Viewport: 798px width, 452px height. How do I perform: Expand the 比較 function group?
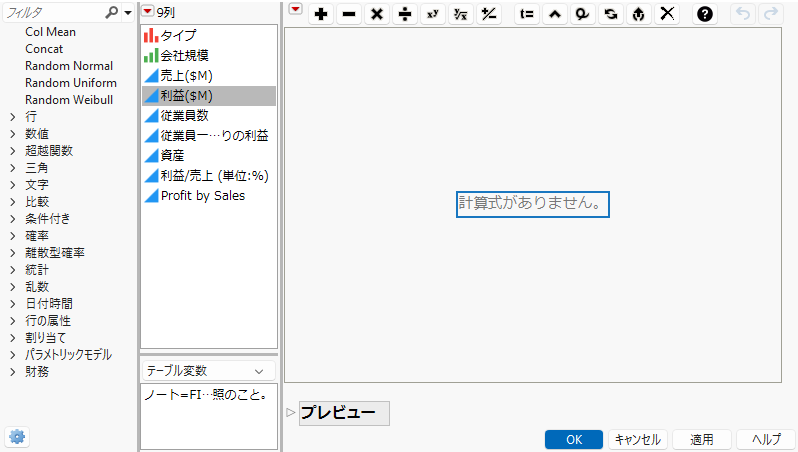point(13,202)
